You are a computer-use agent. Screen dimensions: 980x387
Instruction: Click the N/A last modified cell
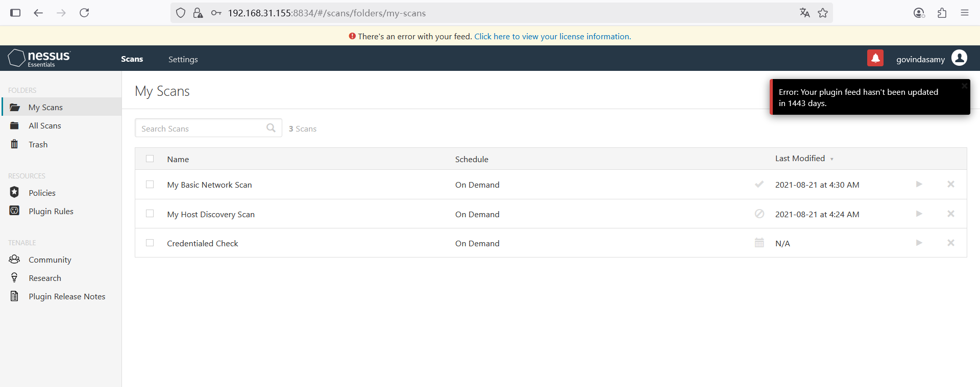(782, 243)
